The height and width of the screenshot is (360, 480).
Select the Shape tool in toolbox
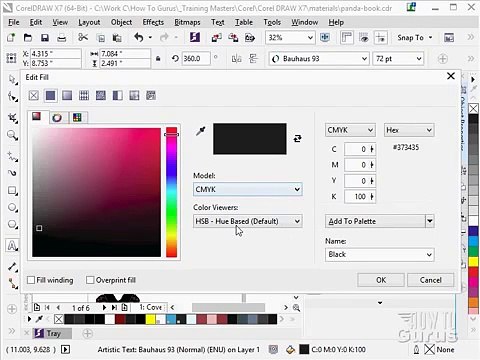point(12,97)
